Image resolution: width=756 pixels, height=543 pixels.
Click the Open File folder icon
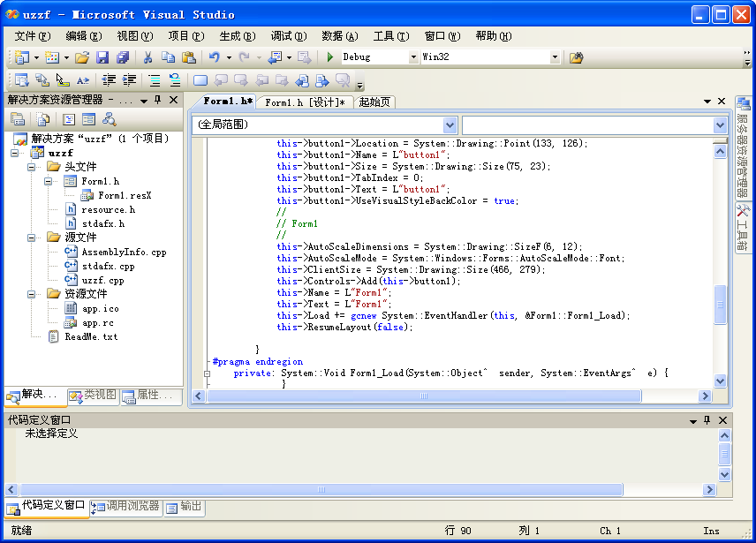pos(82,57)
